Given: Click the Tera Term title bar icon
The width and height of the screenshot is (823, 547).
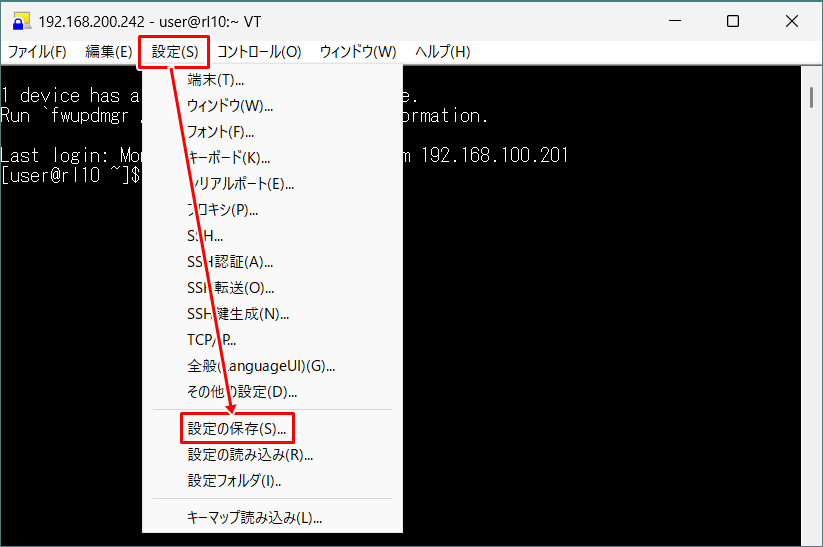Looking at the screenshot, I should 21,21.
